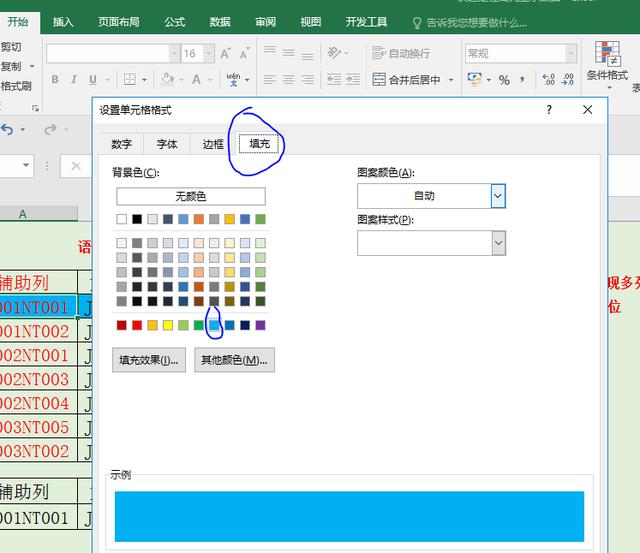Pick the black theme color swatch
The image size is (640, 553).
(137, 219)
